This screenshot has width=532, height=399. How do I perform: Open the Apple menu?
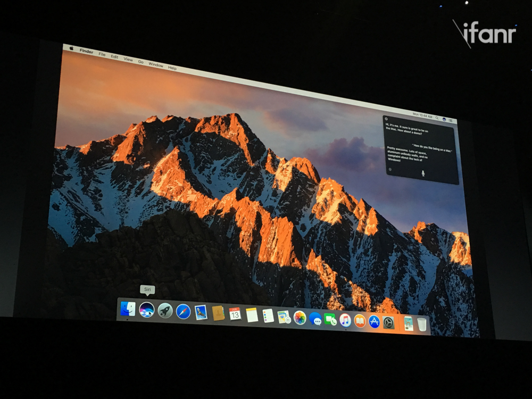pos(71,49)
